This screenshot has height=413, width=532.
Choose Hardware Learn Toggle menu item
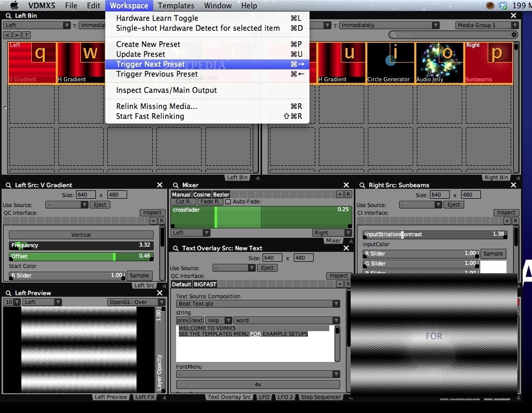tap(207, 18)
